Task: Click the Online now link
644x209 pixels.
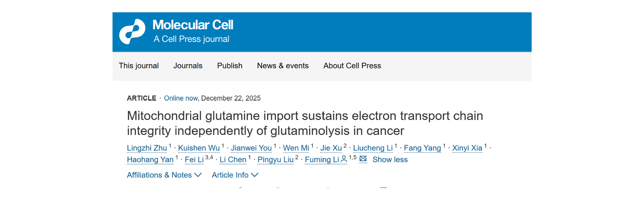Action: (x=180, y=98)
